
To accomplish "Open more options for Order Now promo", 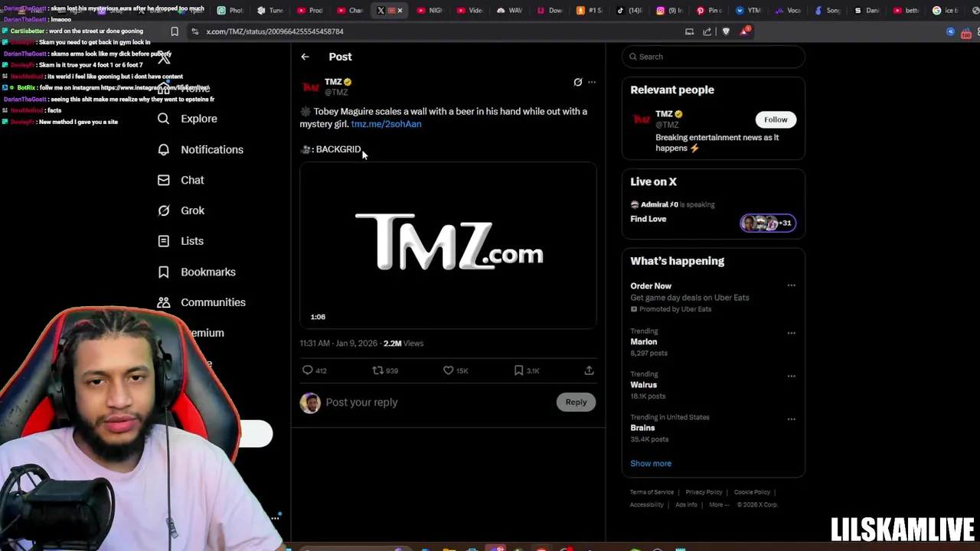I will 792,285.
